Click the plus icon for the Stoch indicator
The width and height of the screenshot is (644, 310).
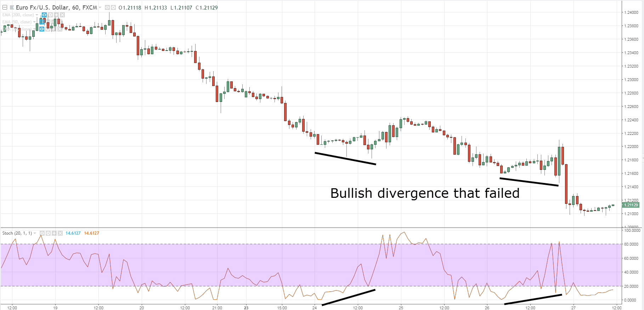[54, 233]
